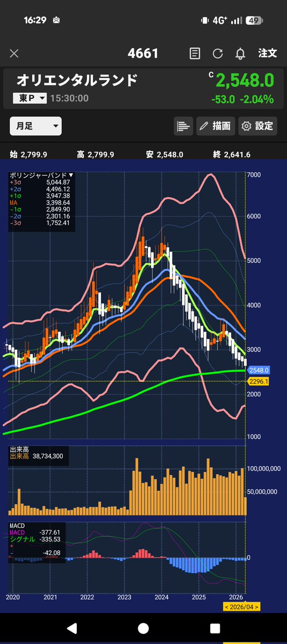Tap the 2296.1 yellow price label
The image size is (287, 644).
(259, 381)
